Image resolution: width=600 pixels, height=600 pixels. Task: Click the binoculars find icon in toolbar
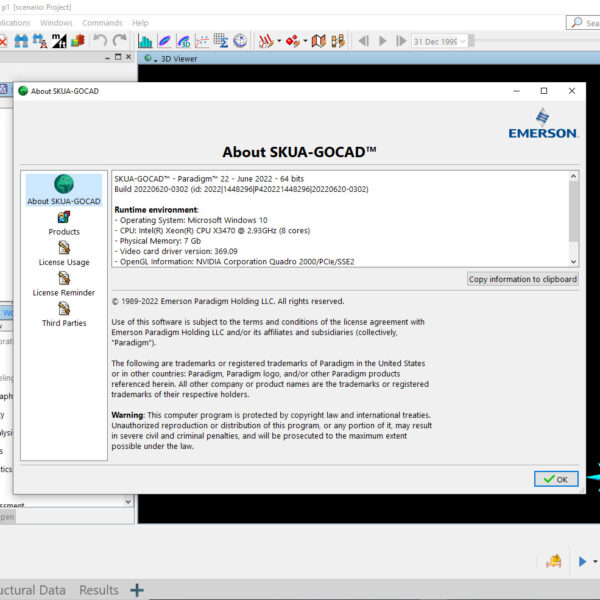click(x=21, y=41)
